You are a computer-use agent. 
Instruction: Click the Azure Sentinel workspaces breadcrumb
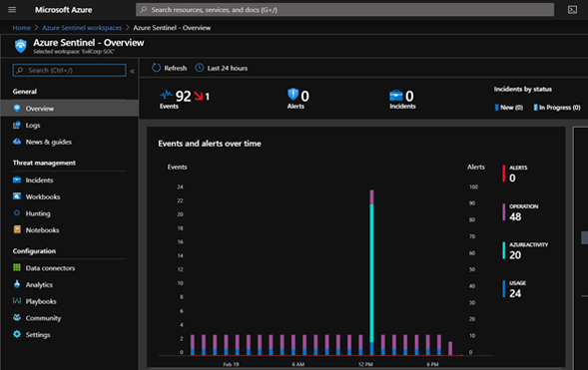pyautogui.click(x=82, y=28)
